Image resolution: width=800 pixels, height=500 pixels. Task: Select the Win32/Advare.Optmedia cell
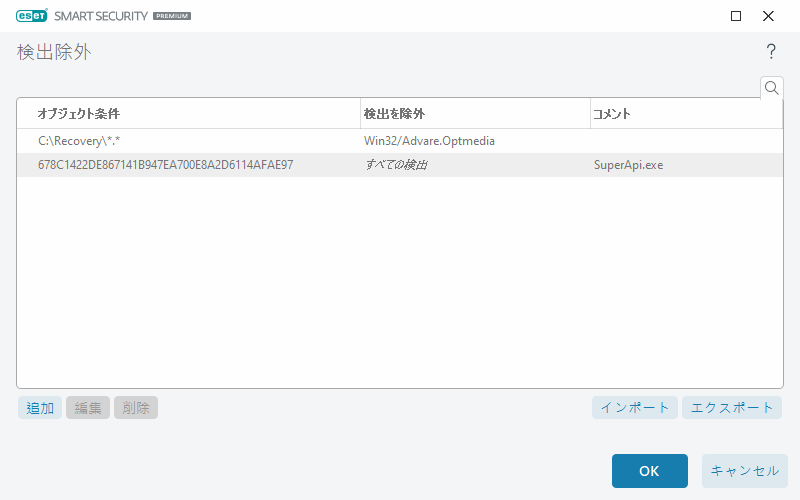pyautogui.click(x=429, y=141)
